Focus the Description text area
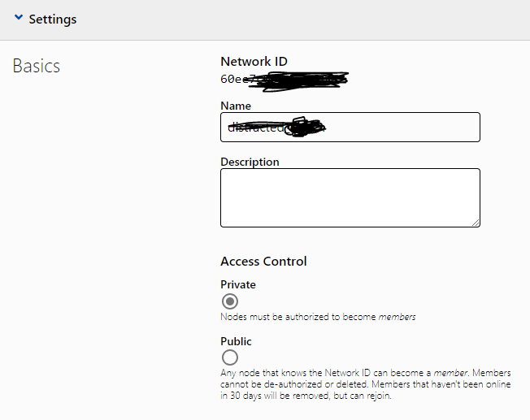Screen dimensions: 530x420 (350, 197)
